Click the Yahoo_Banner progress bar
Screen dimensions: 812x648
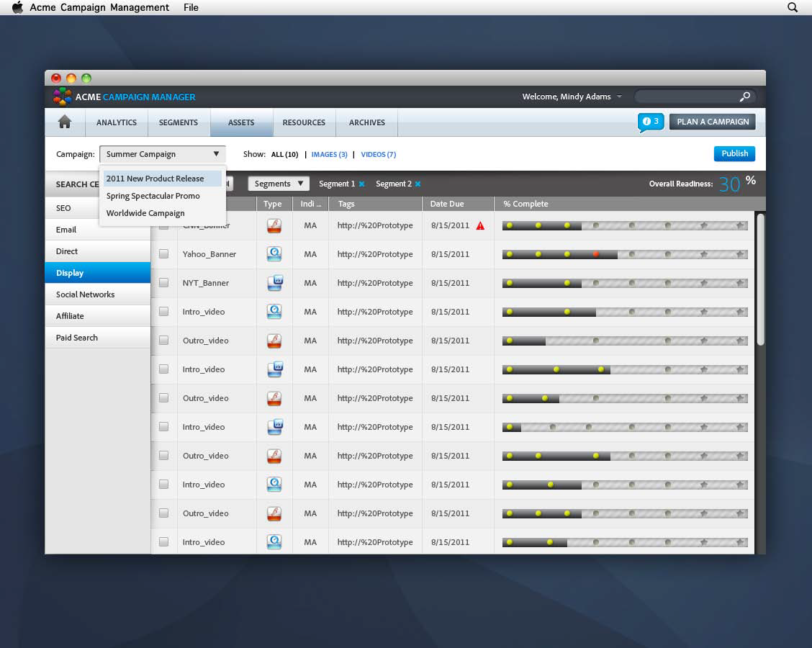tap(625, 254)
